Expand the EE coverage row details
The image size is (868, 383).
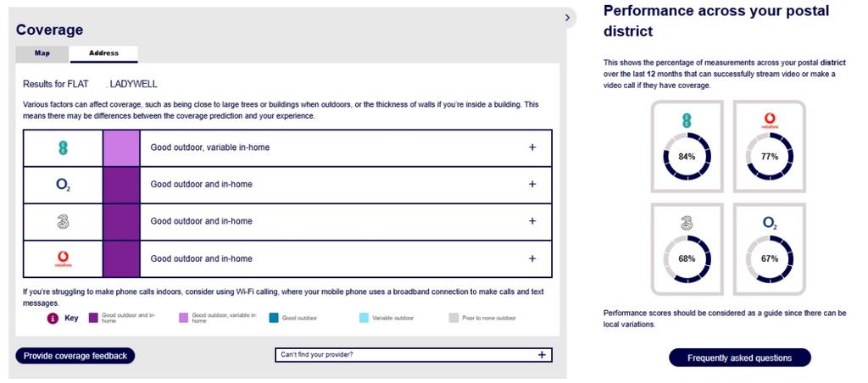532,147
